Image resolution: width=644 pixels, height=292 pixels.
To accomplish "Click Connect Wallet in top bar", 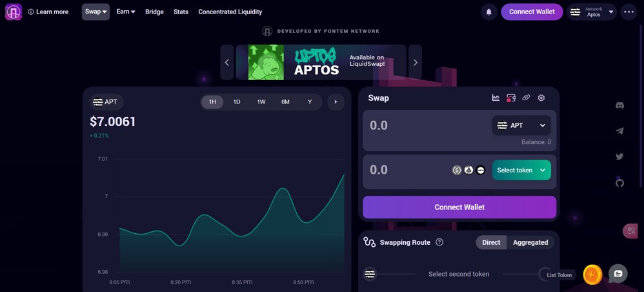I will point(532,12).
